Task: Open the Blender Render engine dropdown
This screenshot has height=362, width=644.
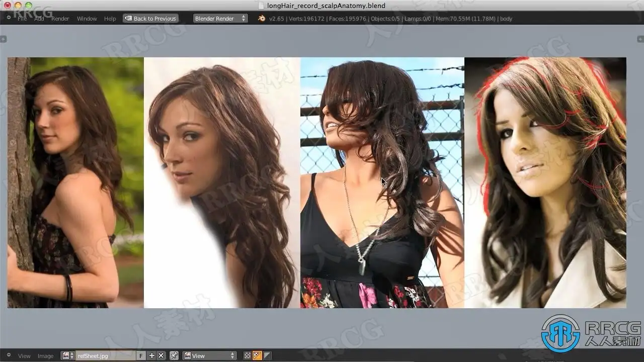Action: pyautogui.click(x=220, y=19)
